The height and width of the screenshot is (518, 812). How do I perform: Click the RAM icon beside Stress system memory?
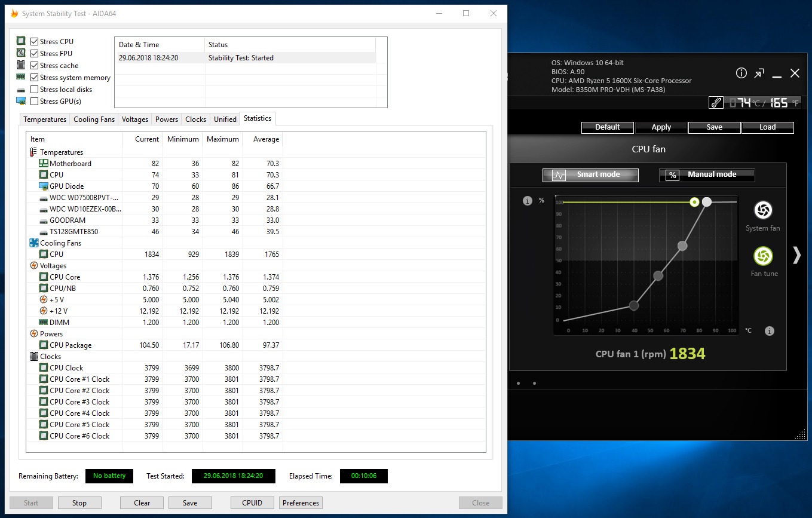21,77
